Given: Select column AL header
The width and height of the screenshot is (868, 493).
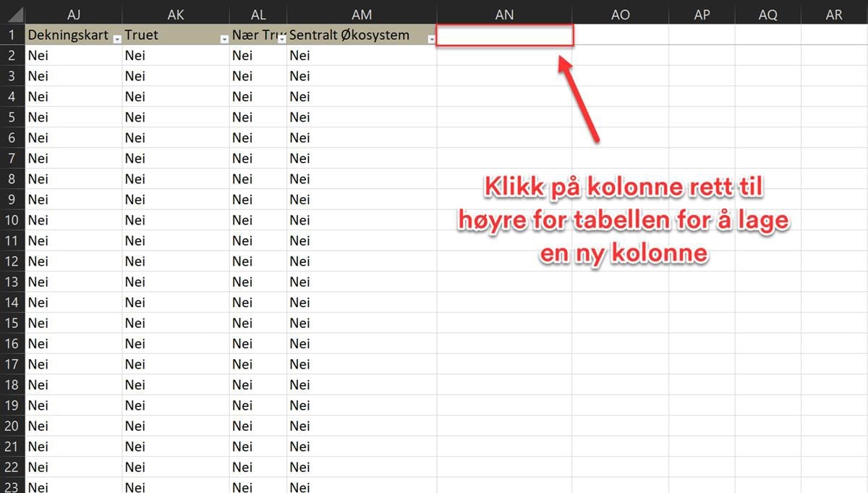Looking at the screenshot, I should [x=258, y=14].
